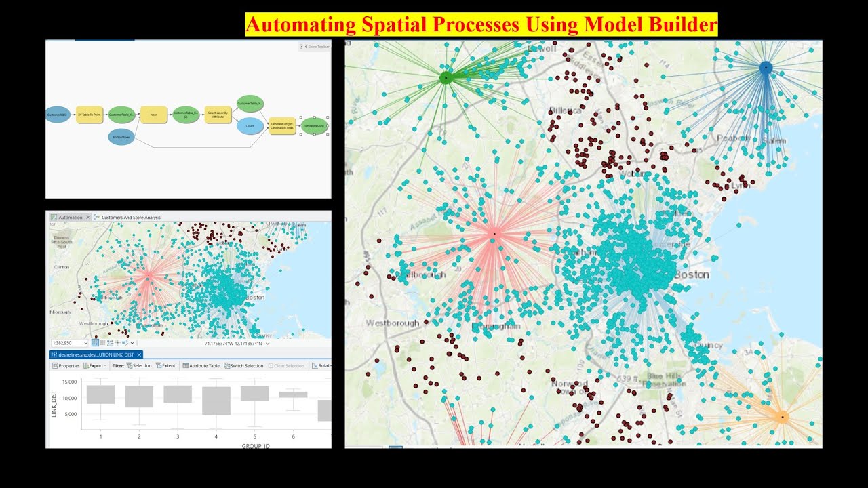The height and width of the screenshot is (488, 868).
Task: Open the chart Export dropdown
Action: (x=95, y=365)
